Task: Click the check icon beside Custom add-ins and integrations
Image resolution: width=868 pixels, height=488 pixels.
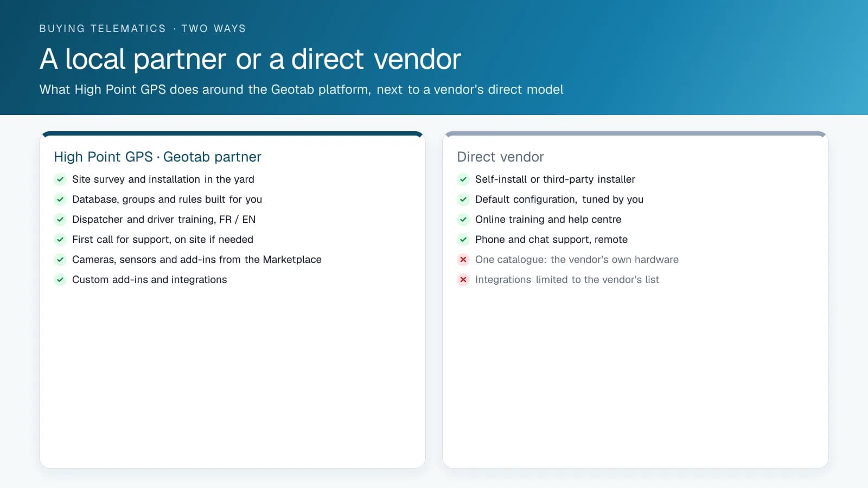Action: click(60, 280)
